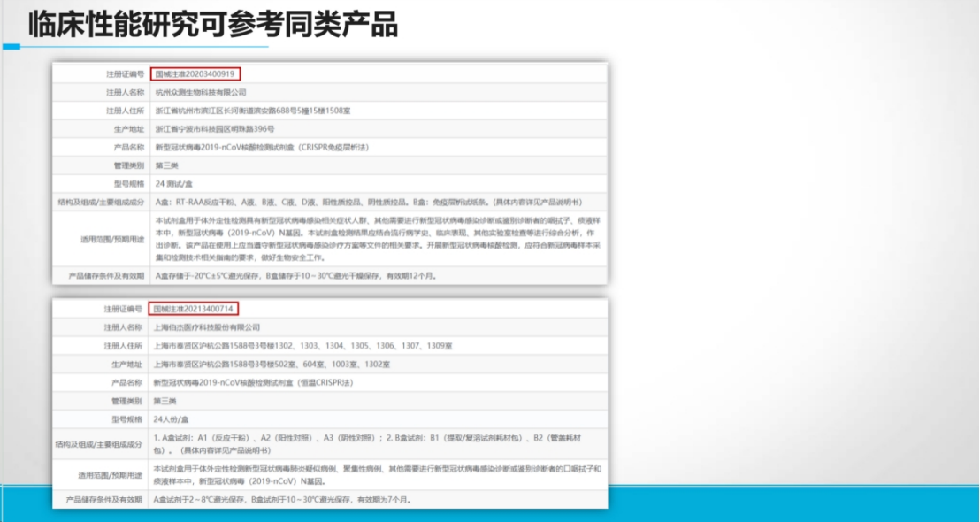The width and height of the screenshot is (980, 522).
Task: Select registration number 国械注准20203400919
Action: click(195, 73)
